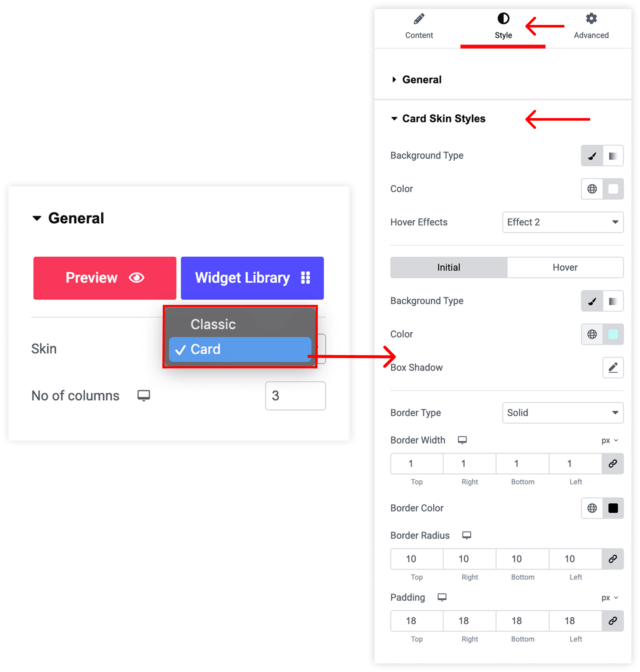Open the Border Type dropdown showing Solid
This screenshot has width=640, height=672.
[563, 413]
